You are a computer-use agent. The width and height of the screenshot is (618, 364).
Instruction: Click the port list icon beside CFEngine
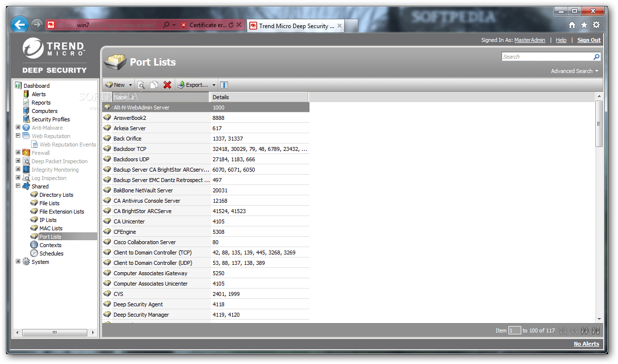(x=107, y=232)
